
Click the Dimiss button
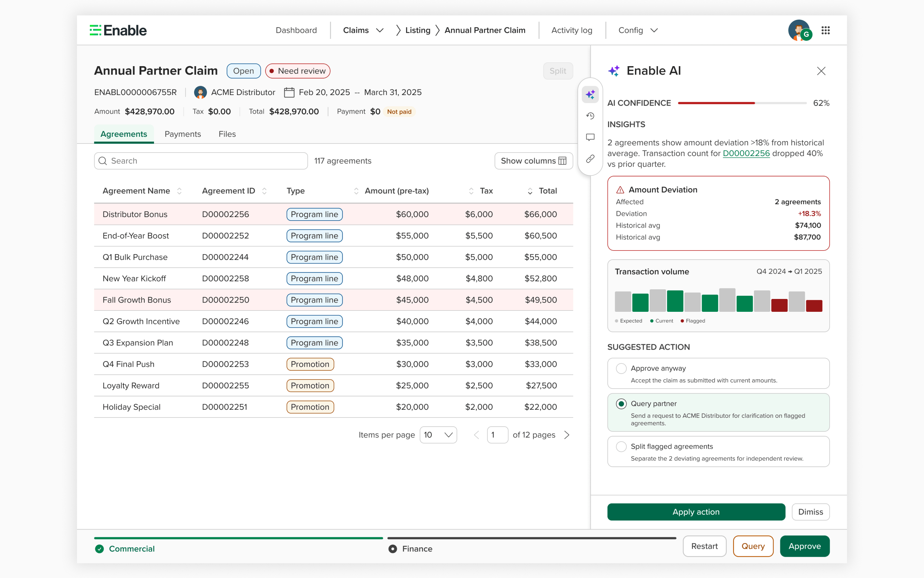(x=811, y=512)
